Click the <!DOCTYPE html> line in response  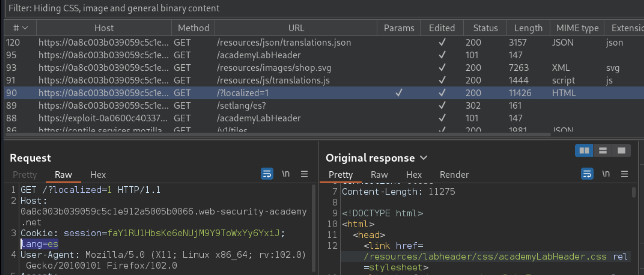pos(382,213)
